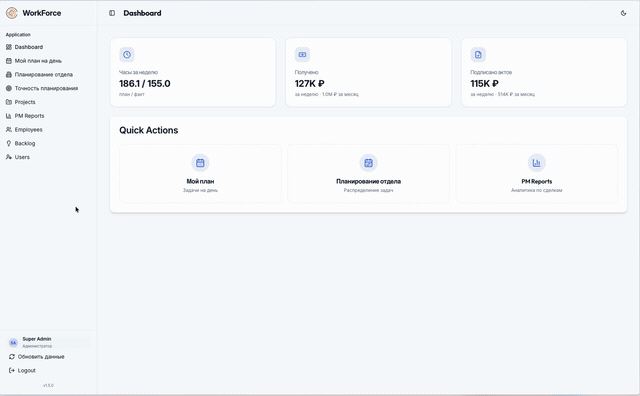This screenshot has width=640, height=396.
Task: Click the Получено label
Action: point(307,72)
